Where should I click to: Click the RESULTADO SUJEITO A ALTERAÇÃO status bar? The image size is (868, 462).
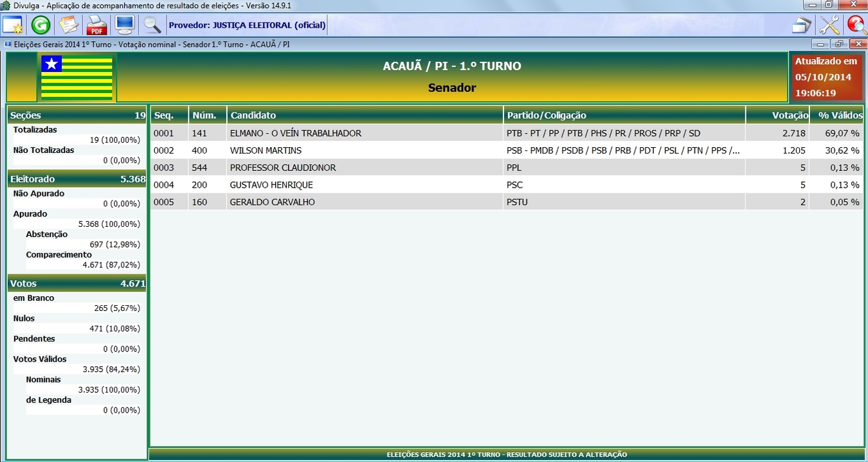click(x=507, y=454)
